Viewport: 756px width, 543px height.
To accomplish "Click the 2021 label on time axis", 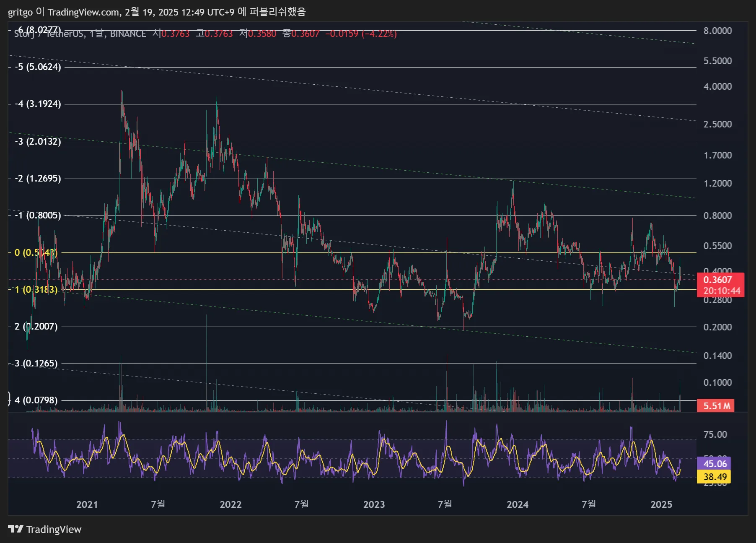I will [87, 504].
